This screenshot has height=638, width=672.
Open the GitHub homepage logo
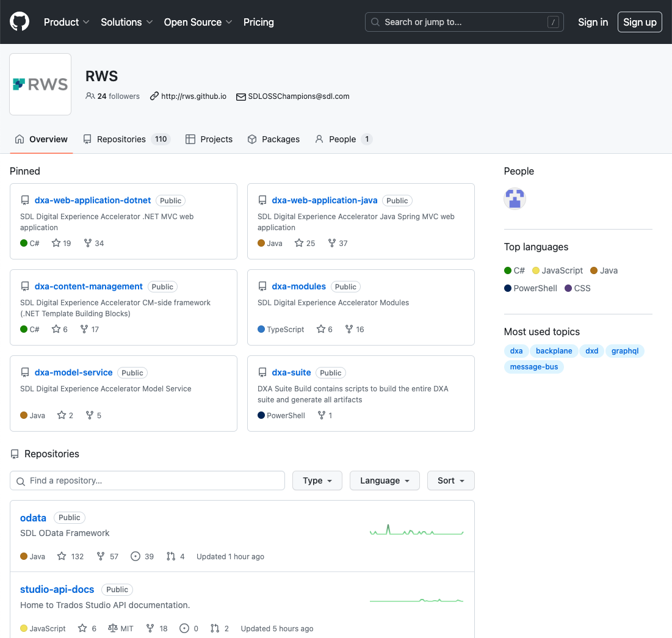point(20,21)
